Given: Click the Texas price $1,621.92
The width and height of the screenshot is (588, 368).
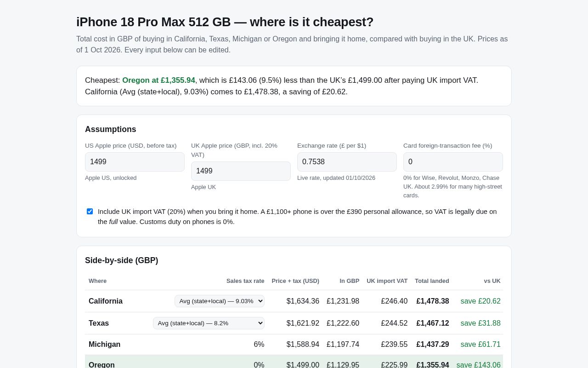Looking at the screenshot, I should [x=303, y=323].
